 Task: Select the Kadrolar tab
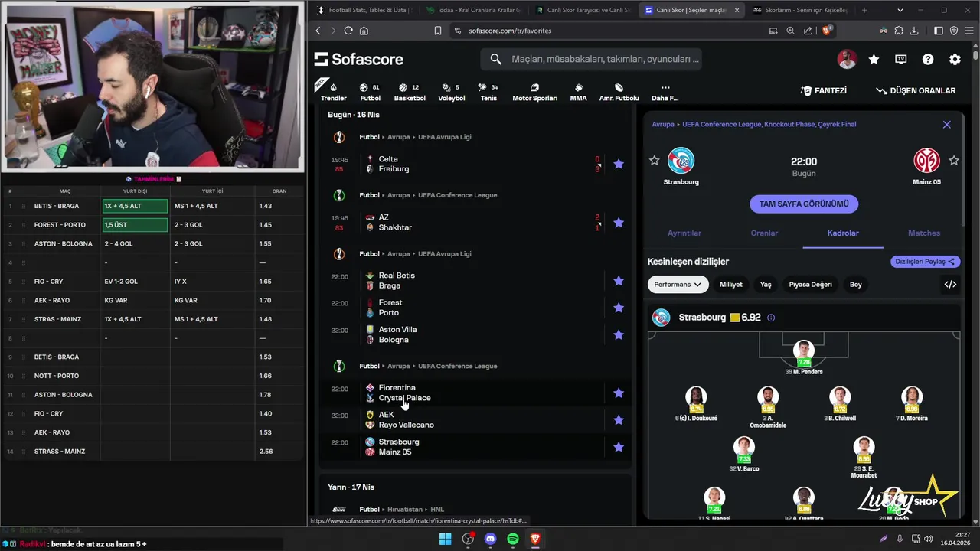[843, 233]
